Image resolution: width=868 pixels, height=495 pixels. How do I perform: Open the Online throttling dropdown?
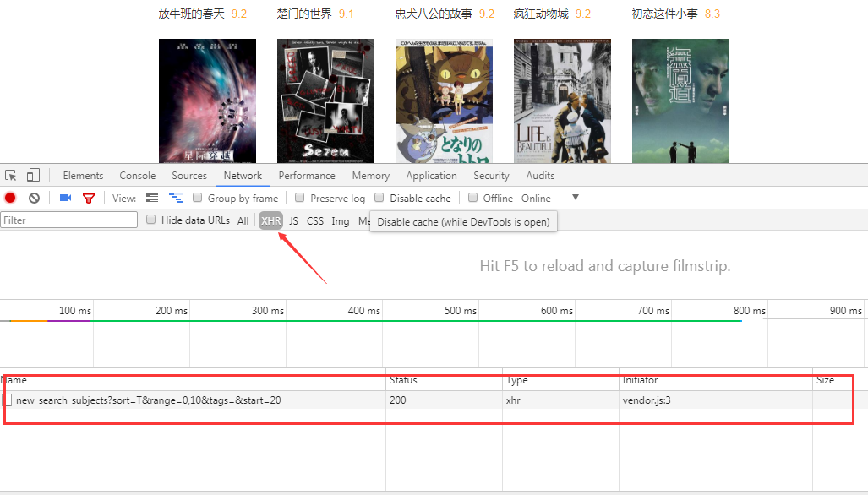tap(549, 198)
